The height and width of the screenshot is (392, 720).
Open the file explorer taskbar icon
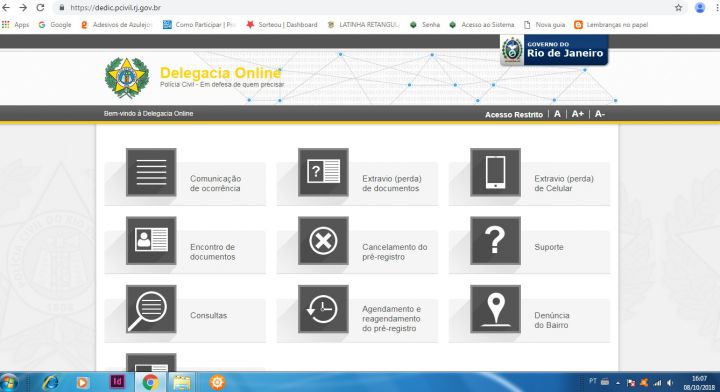pyautogui.click(x=182, y=382)
